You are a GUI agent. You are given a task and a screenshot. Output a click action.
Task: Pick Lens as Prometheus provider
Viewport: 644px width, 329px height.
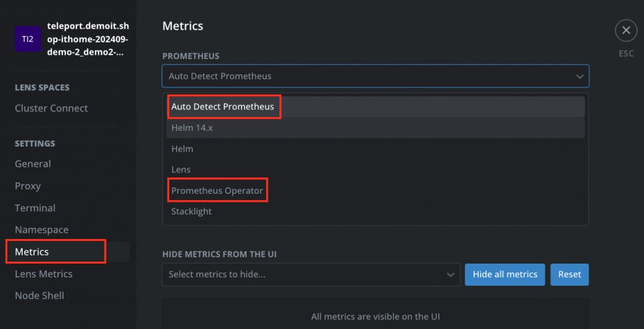pyautogui.click(x=181, y=170)
